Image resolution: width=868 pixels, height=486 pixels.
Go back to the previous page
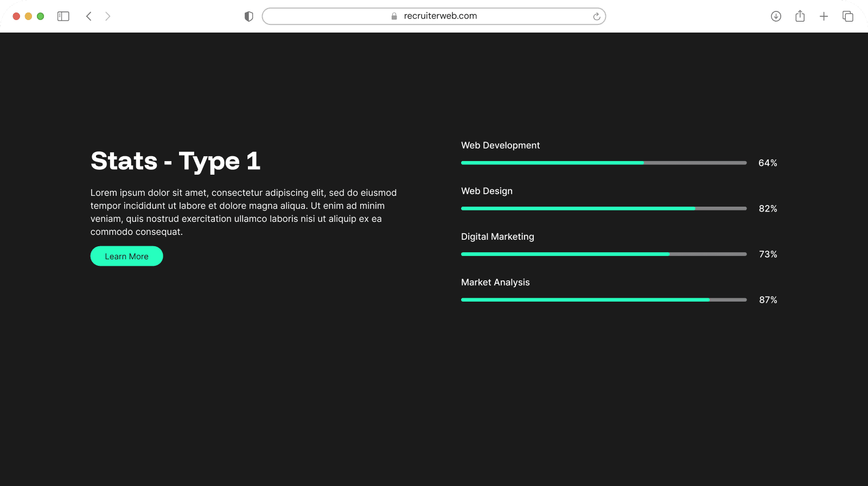(x=89, y=16)
